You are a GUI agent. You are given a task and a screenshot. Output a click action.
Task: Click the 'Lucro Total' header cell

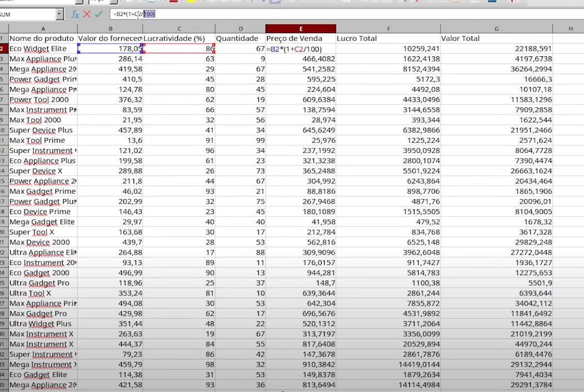pyautogui.click(x=388, y=38)
